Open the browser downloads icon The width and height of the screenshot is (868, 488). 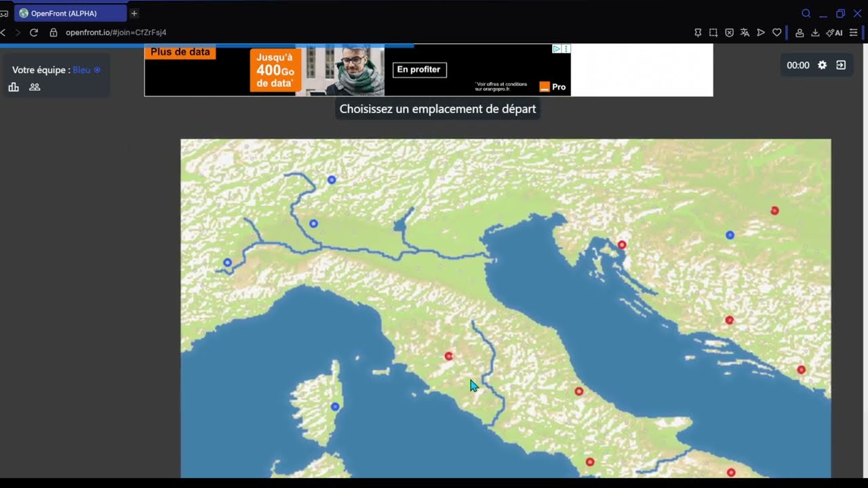[815, 33]
